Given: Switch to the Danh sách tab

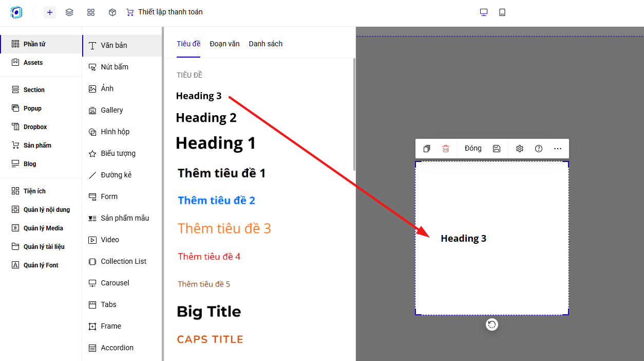Looking at the screenshot, I should (x=266, y=44).
